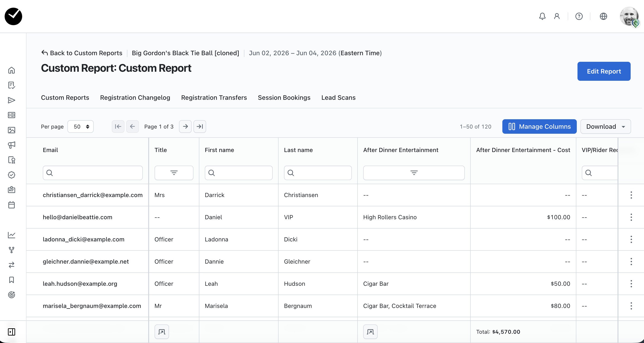Click the analytics line chart sidebar icon
The image size is (644, 343).
12,235
